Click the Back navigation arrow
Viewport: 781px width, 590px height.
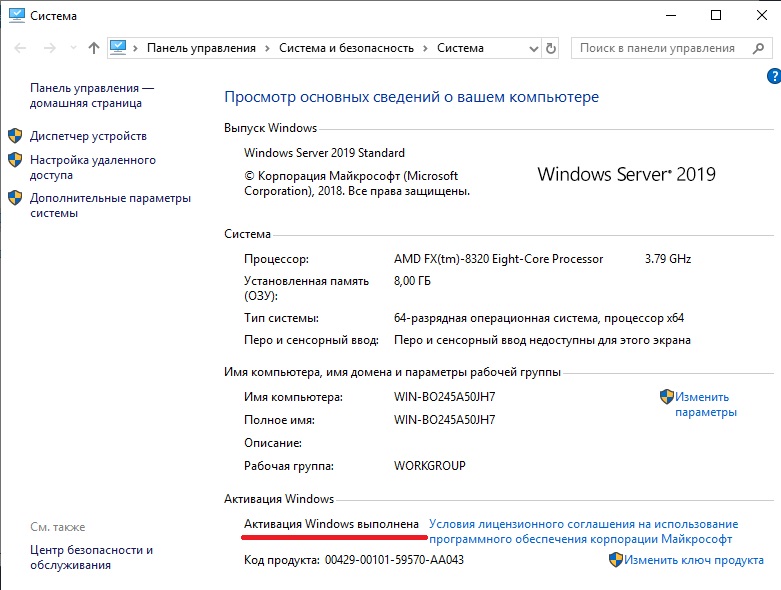[21, 48]
